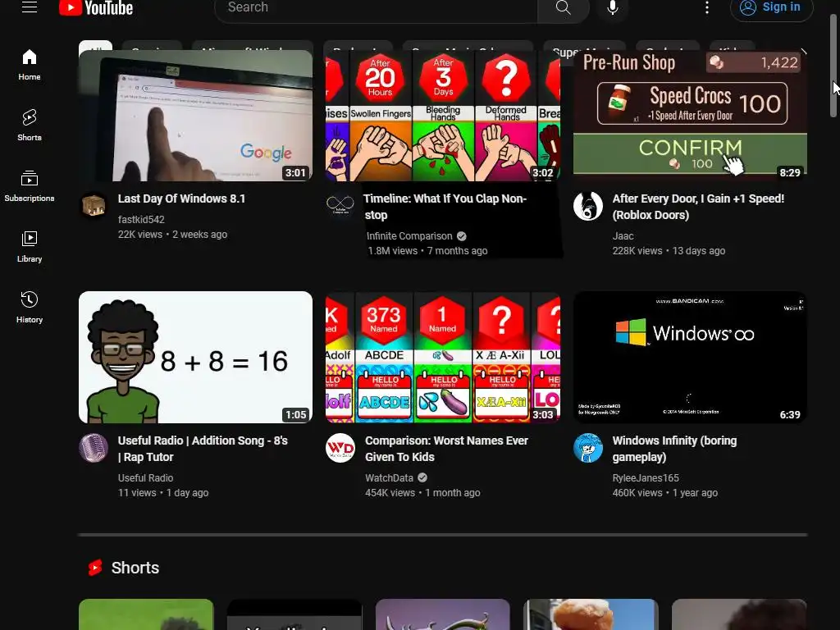Visit Infinite Comparison channel name link
Image resolution: width=840 pixels, height=630 pixels.
[409, 236]
